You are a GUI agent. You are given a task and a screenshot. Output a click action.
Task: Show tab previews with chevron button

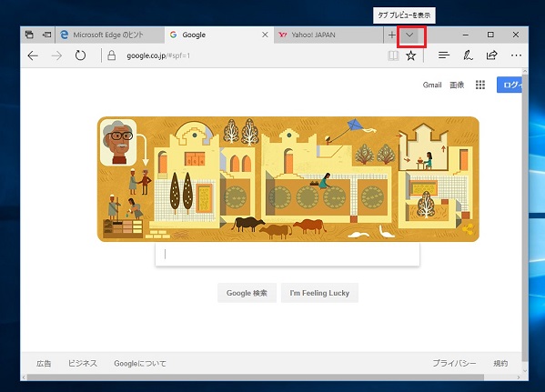pyautogui.click(x=409, y=35)
